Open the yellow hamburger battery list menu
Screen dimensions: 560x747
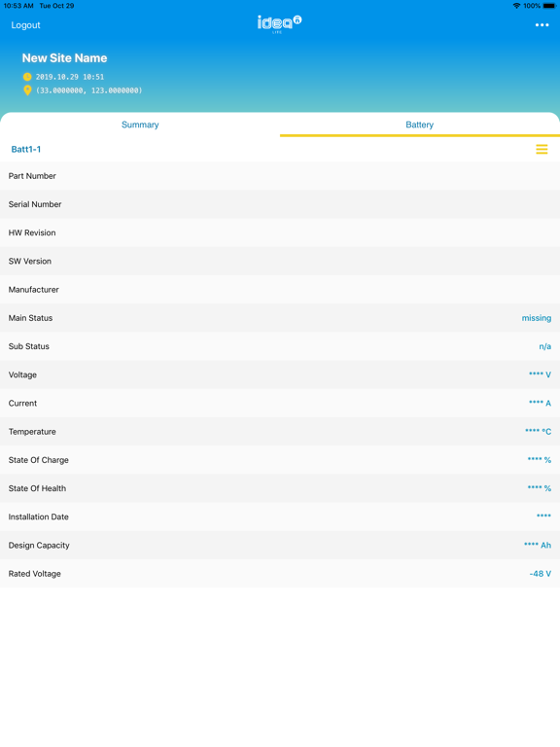542,149
